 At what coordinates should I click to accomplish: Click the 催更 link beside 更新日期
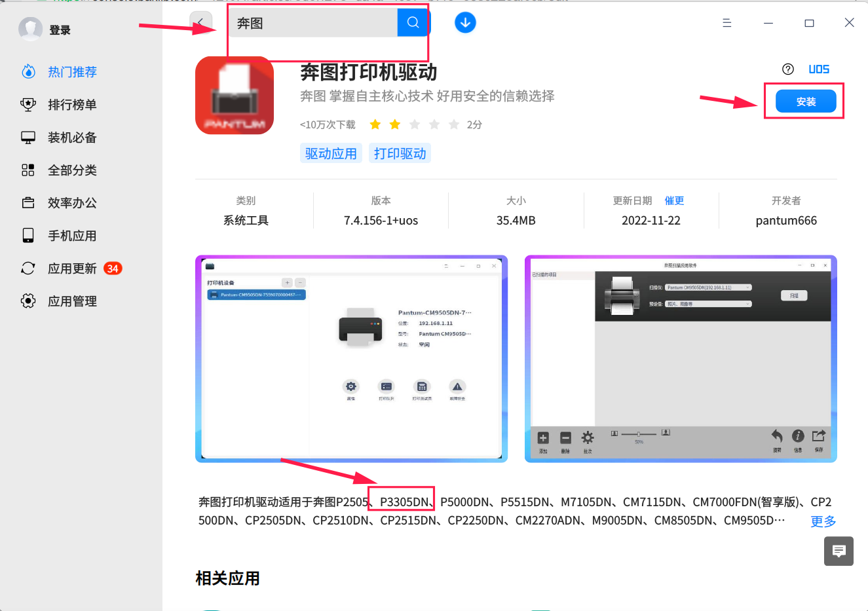point(674,201)
